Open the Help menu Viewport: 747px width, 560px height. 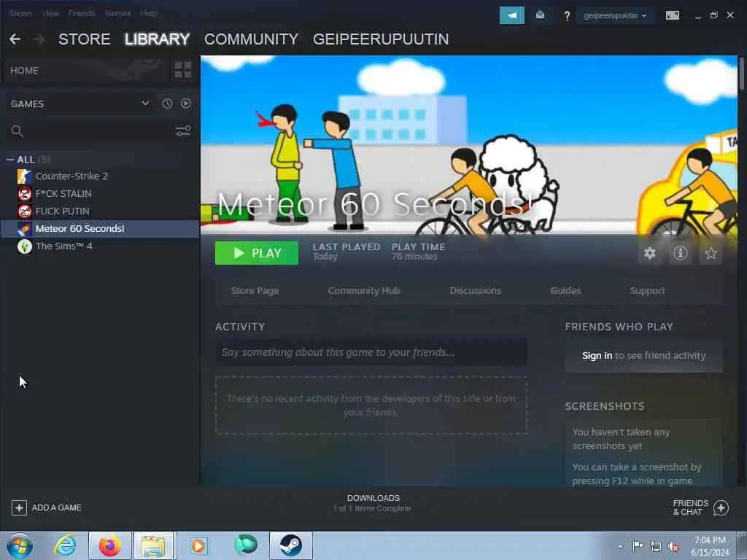click(x=149, y=13)
